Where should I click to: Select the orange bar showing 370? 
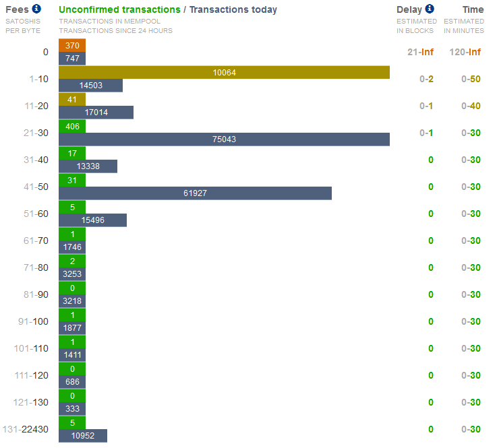tap(72, 45)
